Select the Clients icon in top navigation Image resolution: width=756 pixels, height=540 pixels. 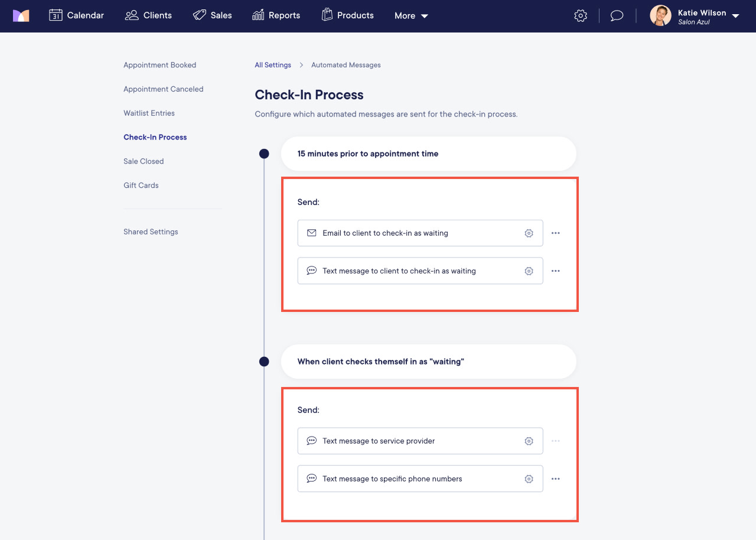click(x=148, y=15)
